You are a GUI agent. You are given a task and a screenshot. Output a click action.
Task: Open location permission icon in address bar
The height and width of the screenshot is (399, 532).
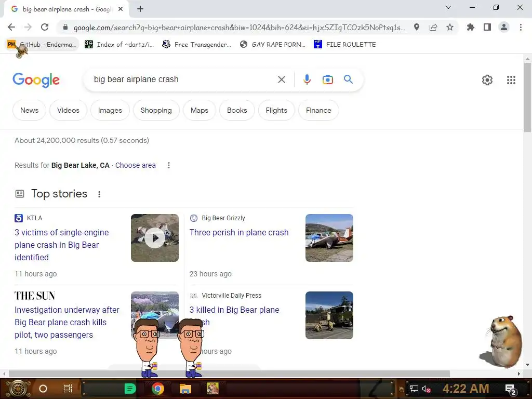click(417, 27)
